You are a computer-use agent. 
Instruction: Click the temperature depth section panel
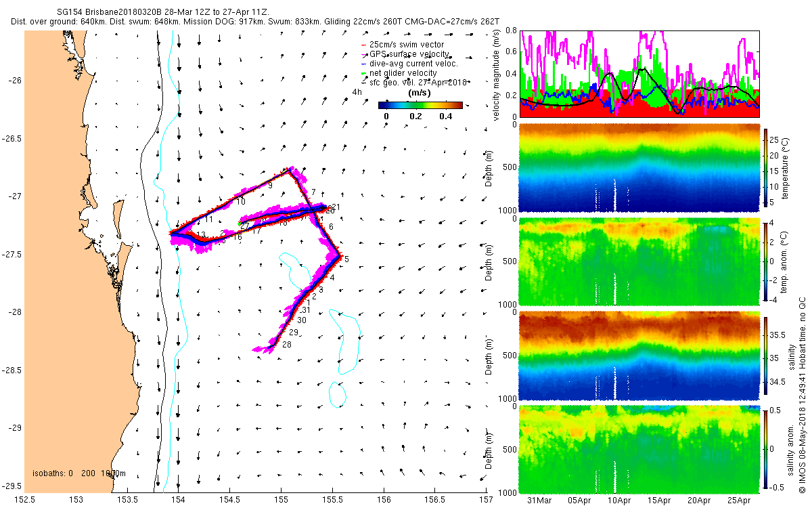click(639, 168)
